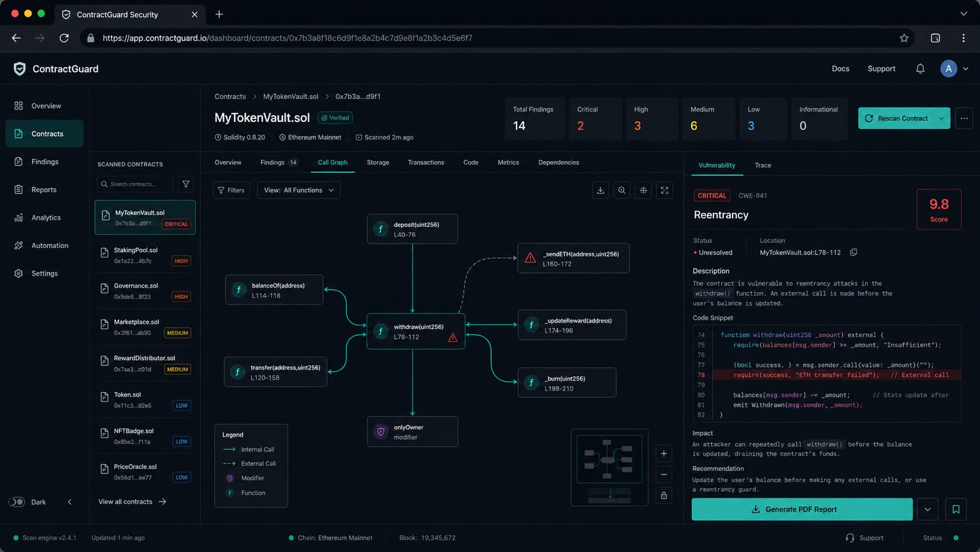Select PriceOracle.sol in contract list
Screen dimensions: 980x552
(x=145, y=472)
